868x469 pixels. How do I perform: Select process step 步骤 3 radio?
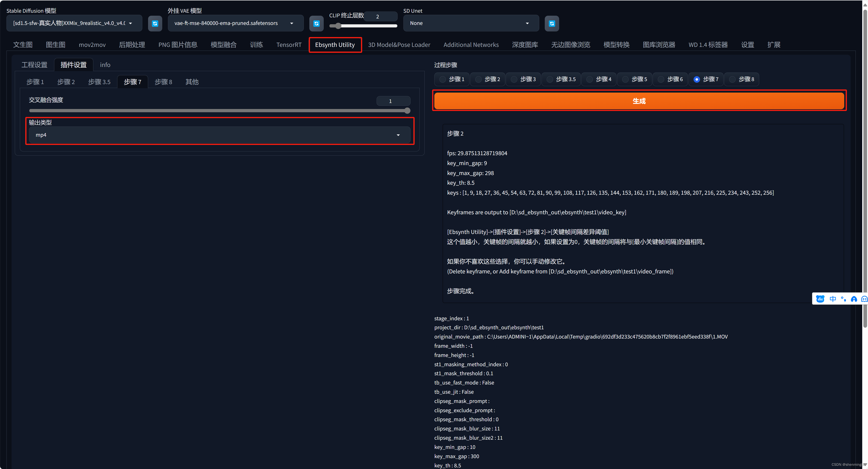523,79
